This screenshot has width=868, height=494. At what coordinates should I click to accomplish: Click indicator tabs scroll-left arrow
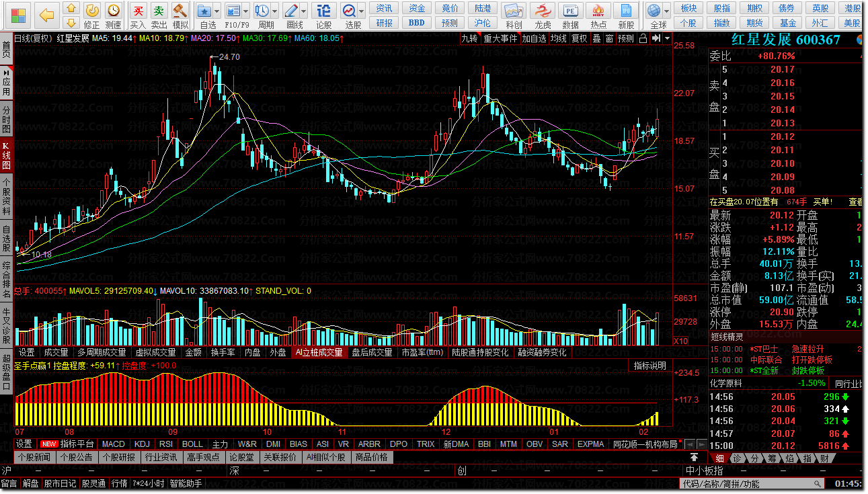pyautogui.click(x=689, y=444)
